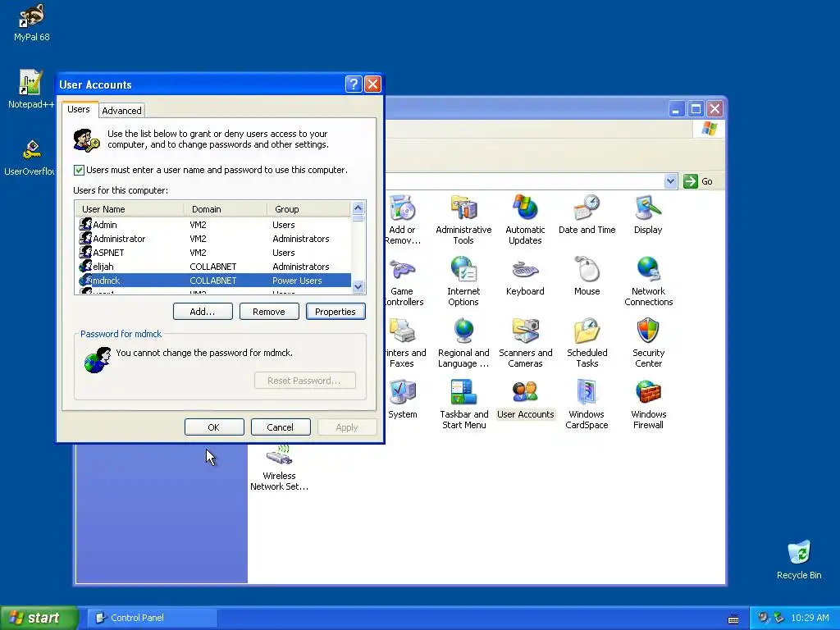Select Notepad++ desktop shortcut

click(x=30, y=89)
